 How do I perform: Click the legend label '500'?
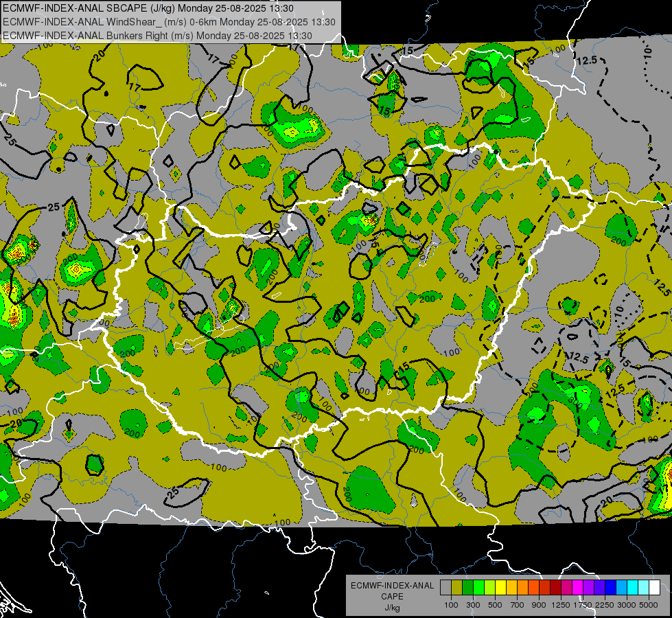pyautogui.click(x=495, y=605)
